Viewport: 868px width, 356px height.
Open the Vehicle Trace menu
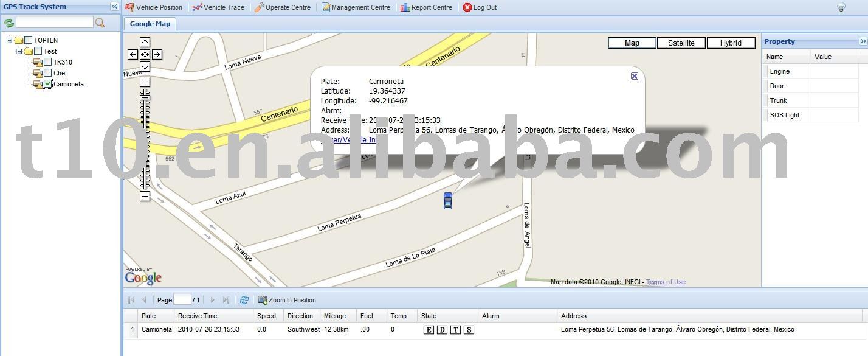pos(218,7)
